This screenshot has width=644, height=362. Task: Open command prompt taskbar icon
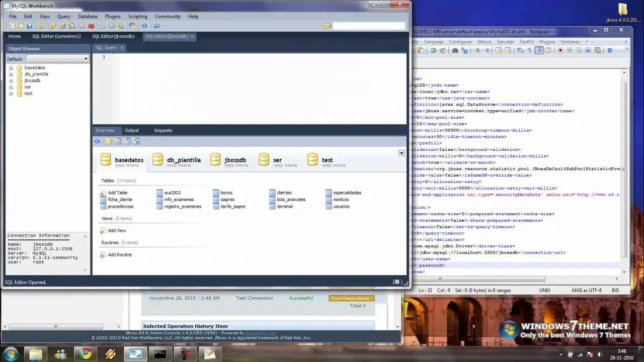click(160, 354)
